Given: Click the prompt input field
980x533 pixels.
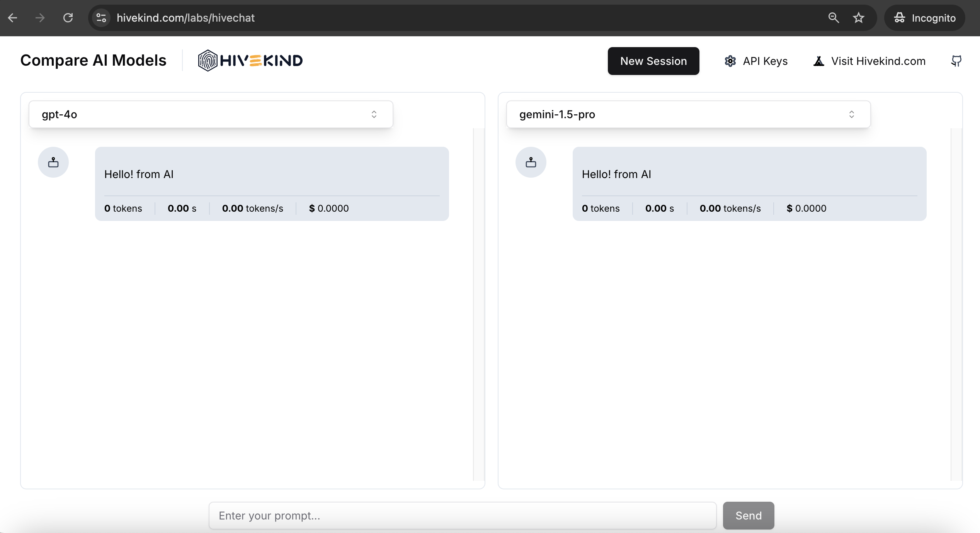Looking at the screenshot, I should (462, 515).
